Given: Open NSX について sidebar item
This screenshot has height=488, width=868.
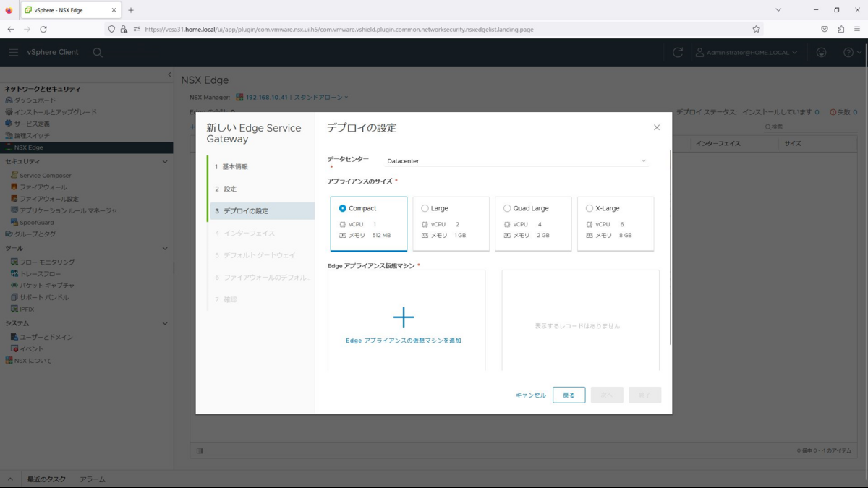Looking at the screenshot, I should coord(33,361).
